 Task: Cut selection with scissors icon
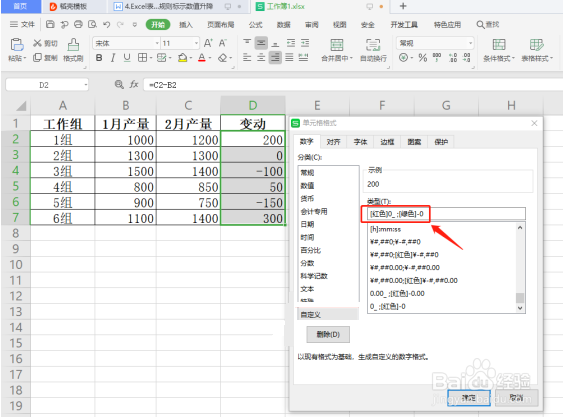click(37, 43)
